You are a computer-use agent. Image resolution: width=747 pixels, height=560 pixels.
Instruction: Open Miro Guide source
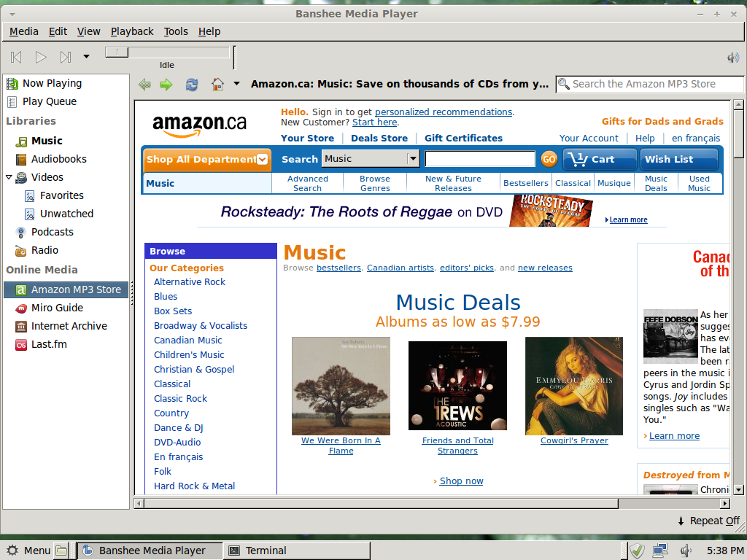pyautogui.click(x=66, y=308)
